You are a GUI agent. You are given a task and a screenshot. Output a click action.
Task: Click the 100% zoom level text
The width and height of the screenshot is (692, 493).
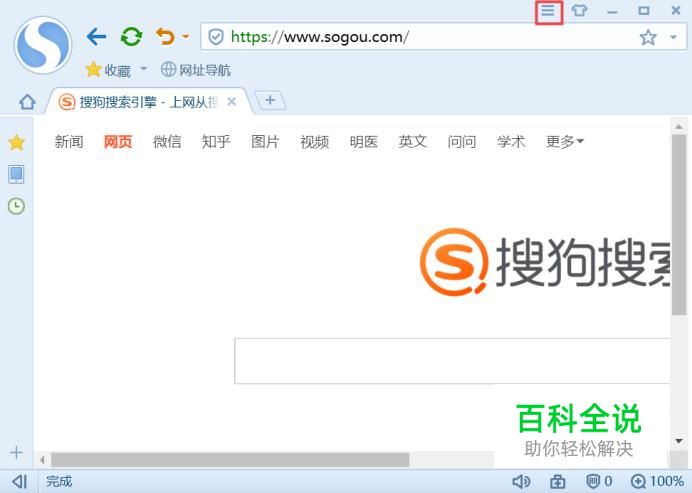(667, 481)
